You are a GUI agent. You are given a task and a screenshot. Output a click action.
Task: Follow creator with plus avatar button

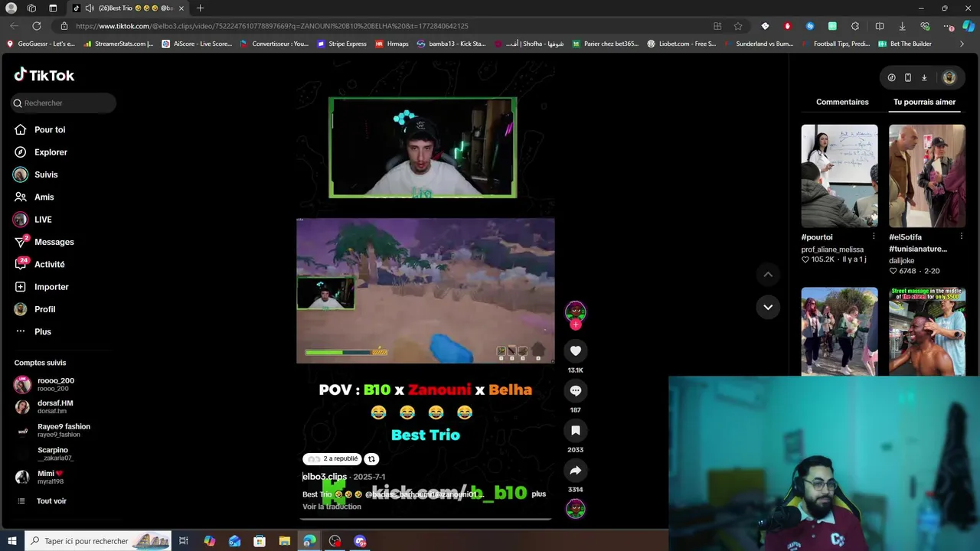[576, 324]
